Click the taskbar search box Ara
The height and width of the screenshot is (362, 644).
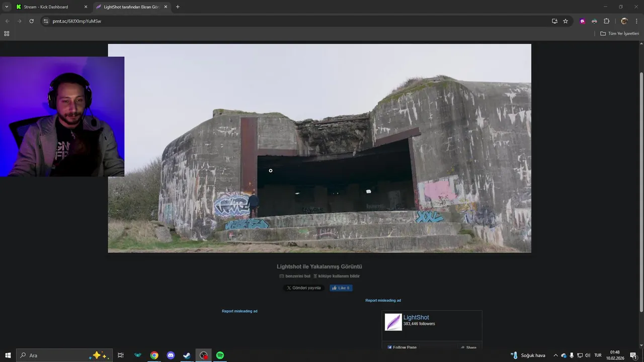63,355
